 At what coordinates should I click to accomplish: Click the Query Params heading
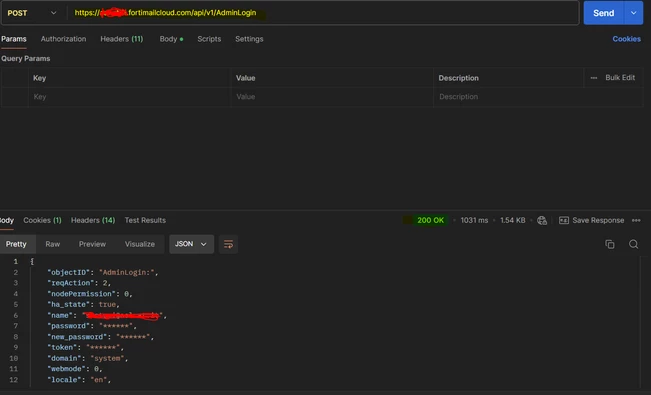[26, 59]
